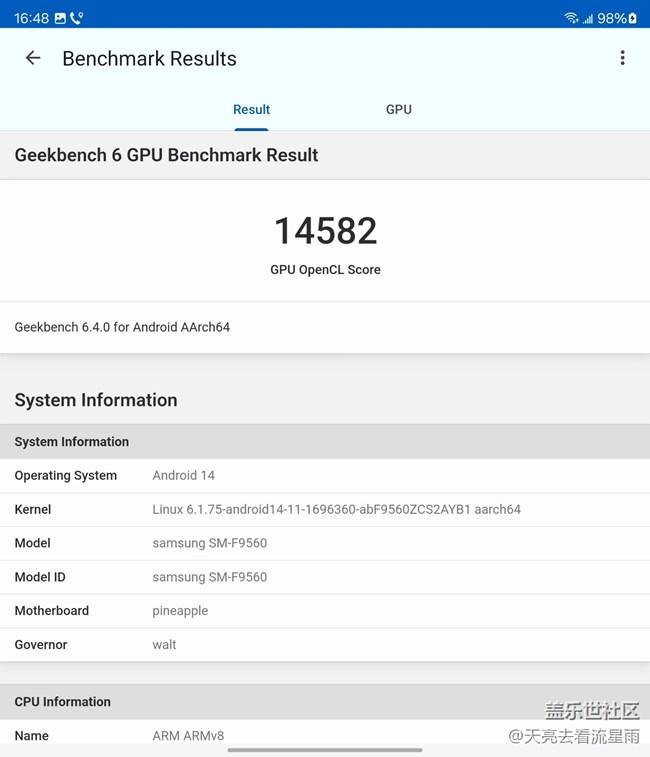The width and height of the screenshot is (650, 757).
Task: Select the Result tab
Action: (x=251, y=110)
